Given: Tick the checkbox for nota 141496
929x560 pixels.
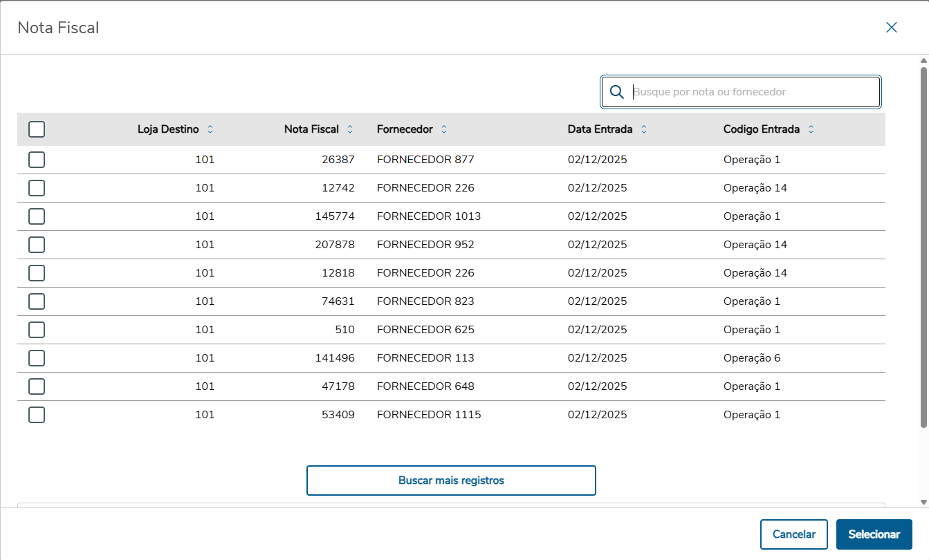Looking at the screenshot, I should point(37,358).
